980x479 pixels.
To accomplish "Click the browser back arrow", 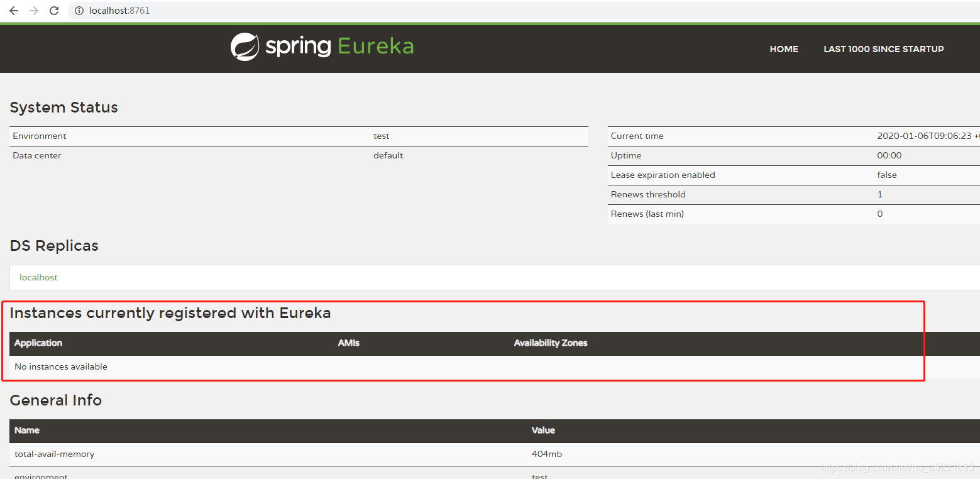I will [x=13, y=10].
